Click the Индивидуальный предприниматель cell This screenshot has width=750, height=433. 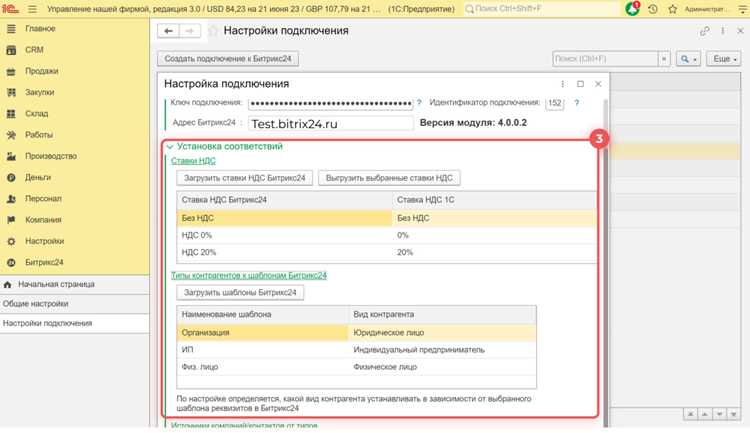click(x=442, y=350)
